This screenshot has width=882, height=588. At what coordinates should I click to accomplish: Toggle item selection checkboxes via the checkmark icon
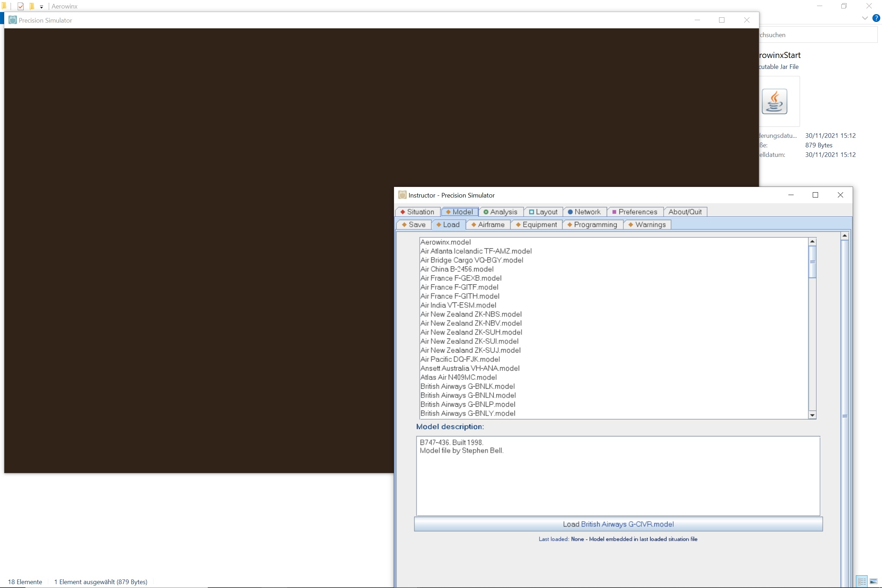(x=20, y=6)
